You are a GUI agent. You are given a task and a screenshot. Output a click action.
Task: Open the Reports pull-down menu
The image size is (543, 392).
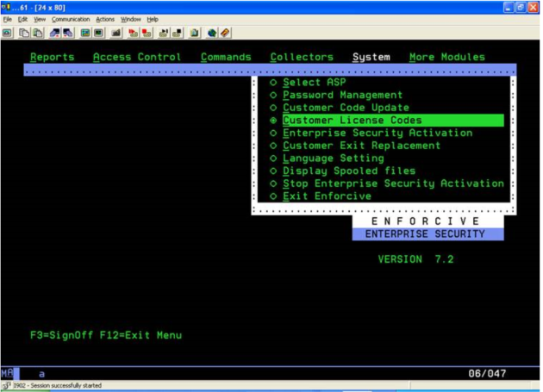[x=53, y=57]
